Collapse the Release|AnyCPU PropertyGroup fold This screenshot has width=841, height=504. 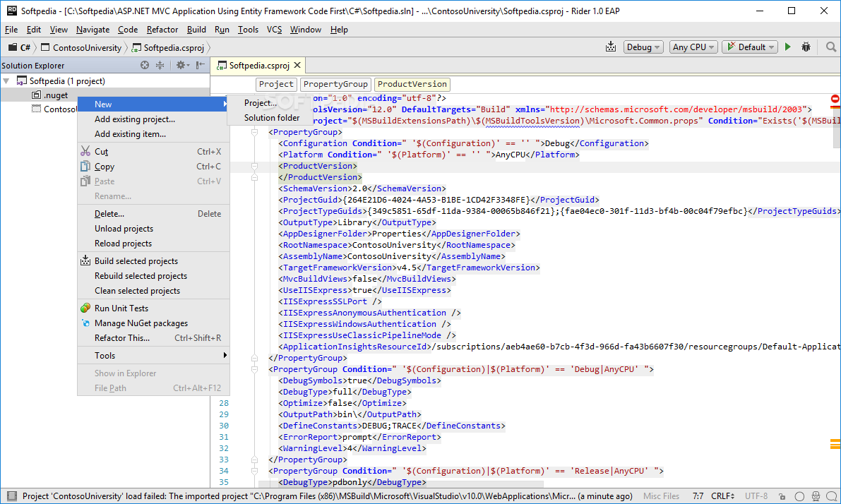[x=255, y=471]
